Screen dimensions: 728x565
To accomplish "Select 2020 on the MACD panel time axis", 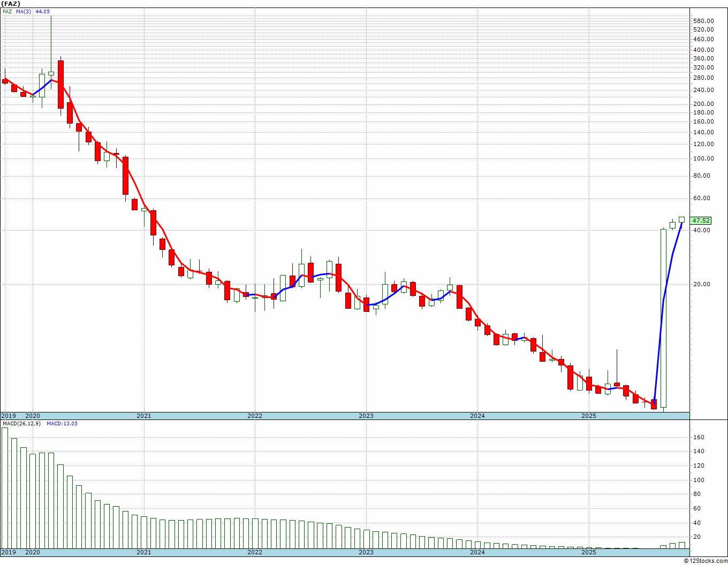I will coord(33,552).
